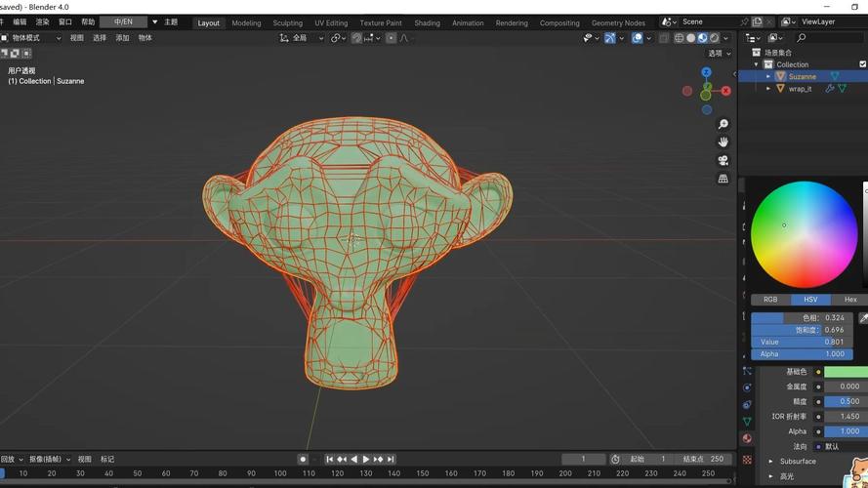Select rendered viewport shading

tap(714, 38)
